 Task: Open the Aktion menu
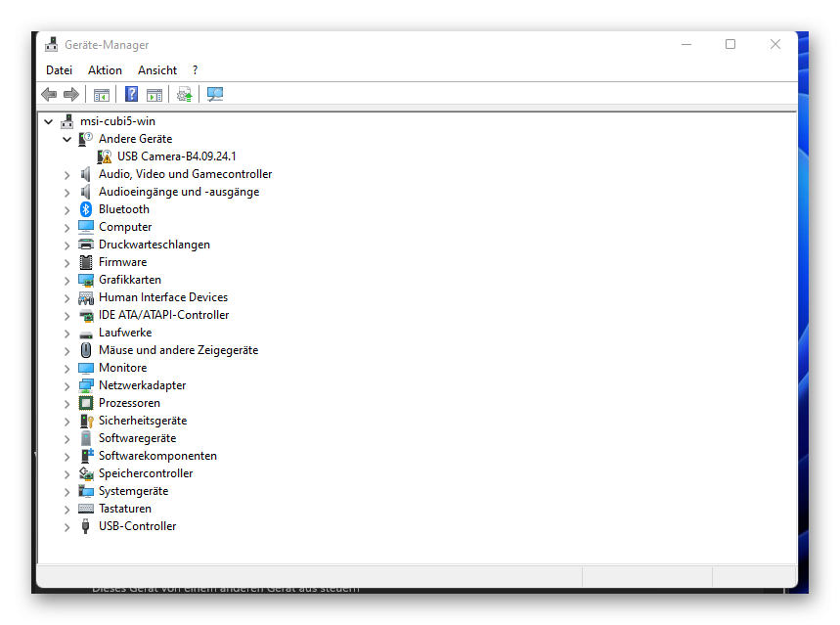pos(105,70)
